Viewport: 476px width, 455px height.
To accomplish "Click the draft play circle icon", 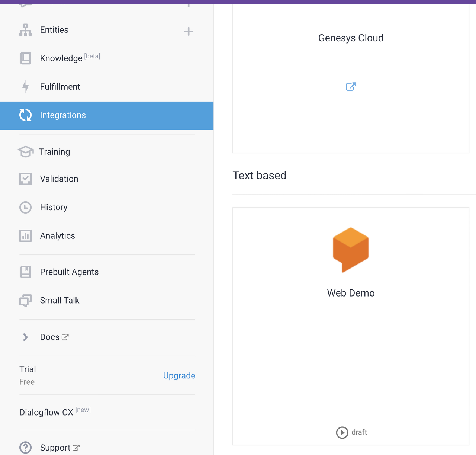I will pos(342,433).
